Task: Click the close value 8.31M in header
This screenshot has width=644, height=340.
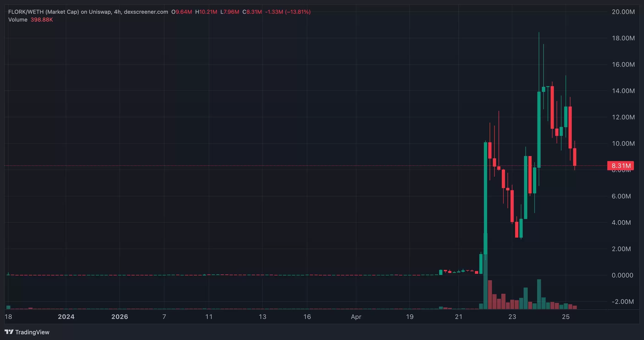Action: (x=254, y=12)
